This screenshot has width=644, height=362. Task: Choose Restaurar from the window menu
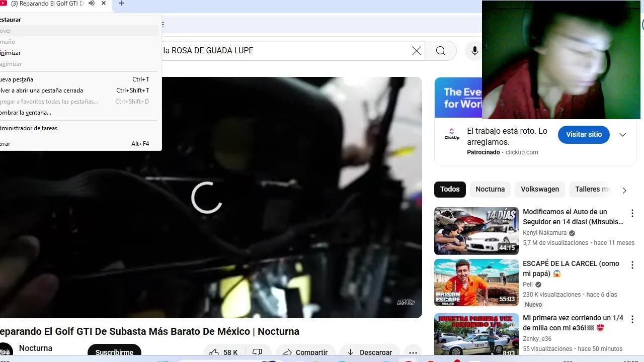[x=79, y=20]
